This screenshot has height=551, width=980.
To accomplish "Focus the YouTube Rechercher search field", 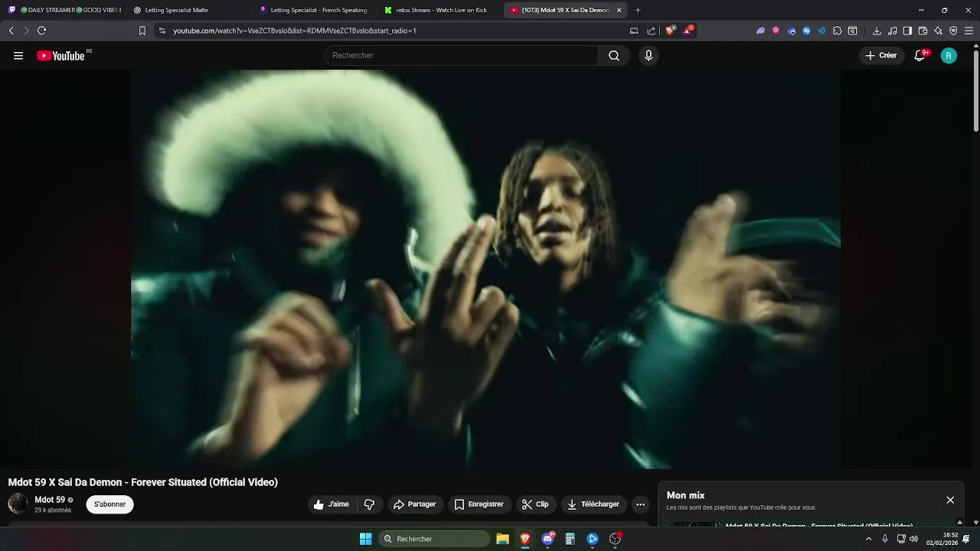I will pos(461,55).
